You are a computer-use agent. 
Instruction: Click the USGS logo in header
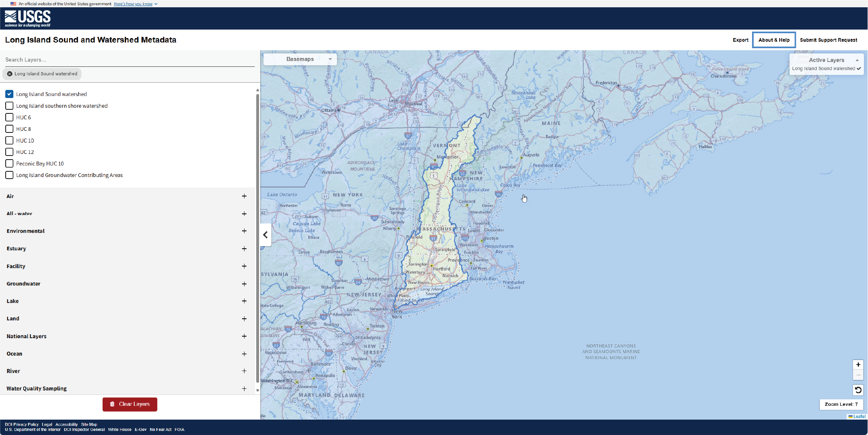[x=28, y=18]
